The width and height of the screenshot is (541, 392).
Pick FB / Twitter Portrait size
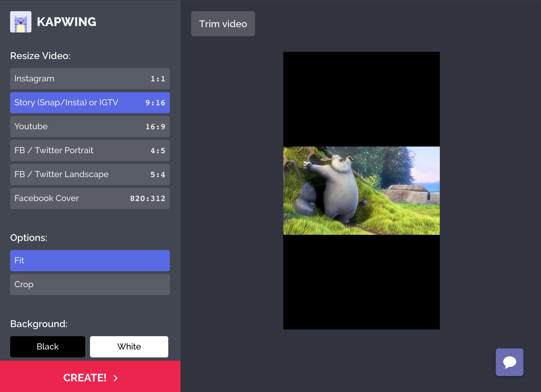tap(90, 151)
